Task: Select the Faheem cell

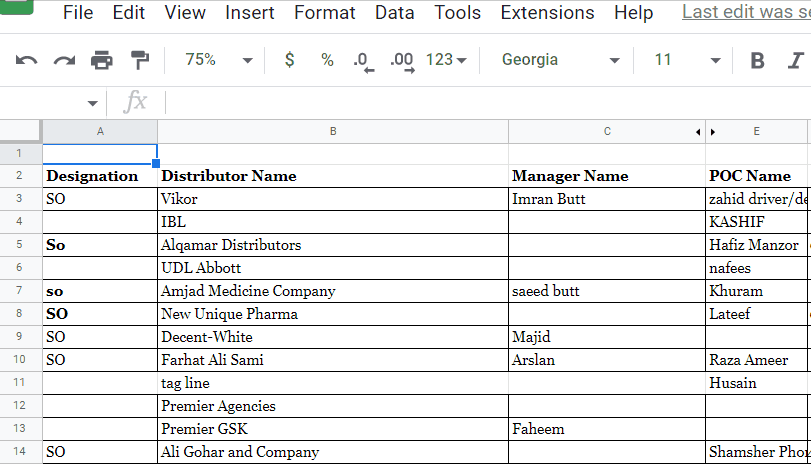Action: 607,429
